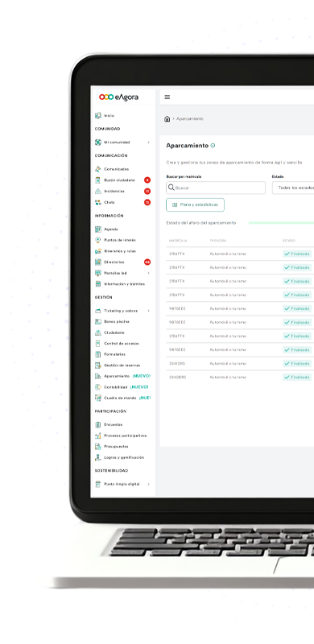
Task: Click the parking capacity progress bar
Action: tap(281, 223)
